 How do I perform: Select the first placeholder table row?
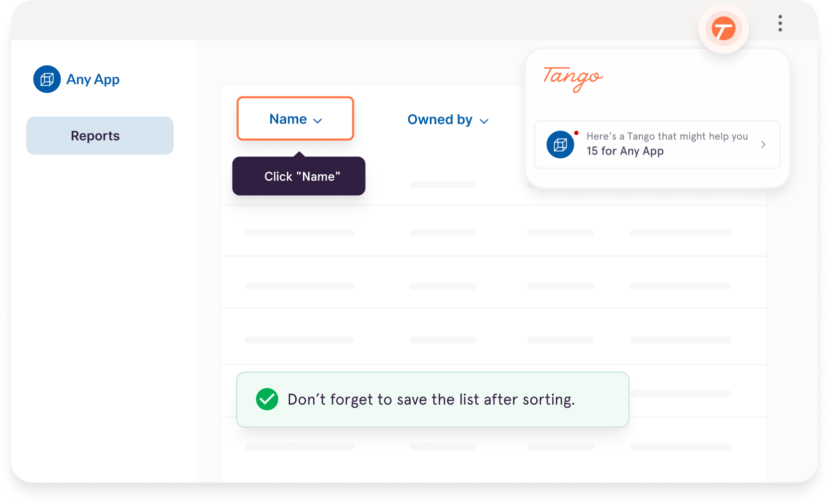coord(494,231)
